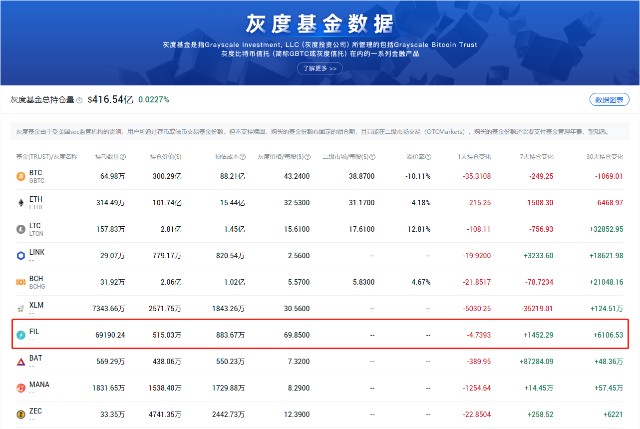Screen dimensions: 640x429
Task: Click FIL share price 69.8500
Action: pyautogui.click(x=297, y=335)
